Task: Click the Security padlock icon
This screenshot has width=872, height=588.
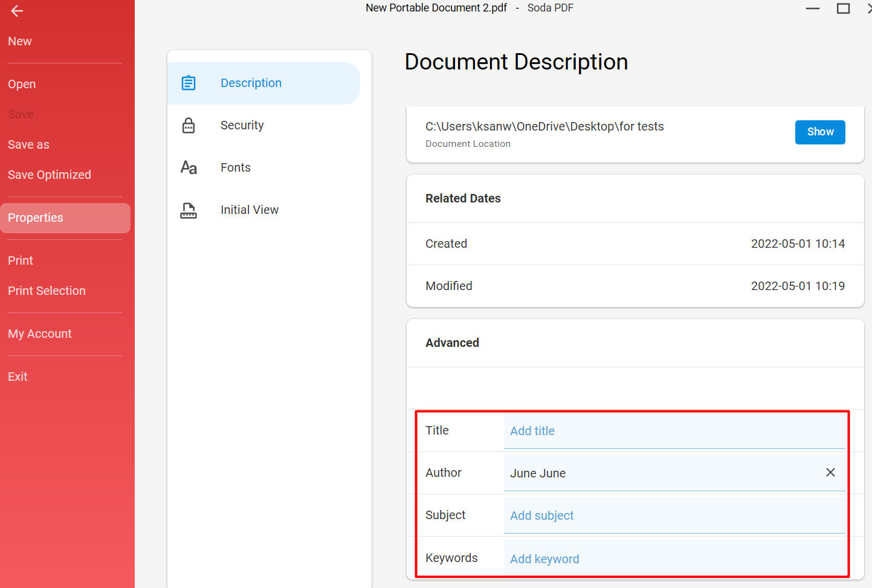Action: click(x=189, y=125)
